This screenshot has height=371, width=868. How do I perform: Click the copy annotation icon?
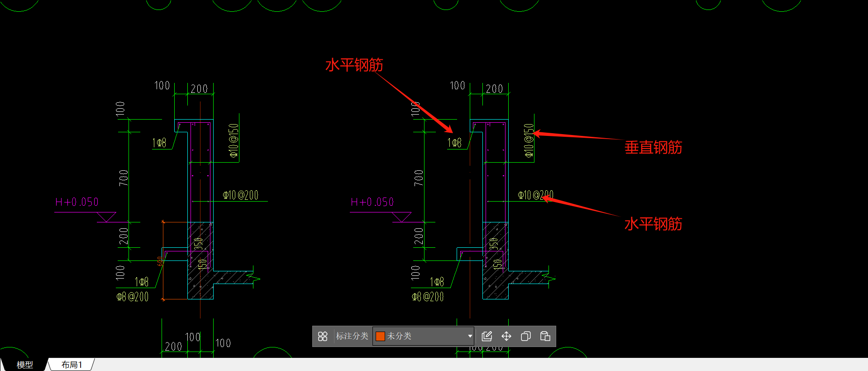coord(526,336)
